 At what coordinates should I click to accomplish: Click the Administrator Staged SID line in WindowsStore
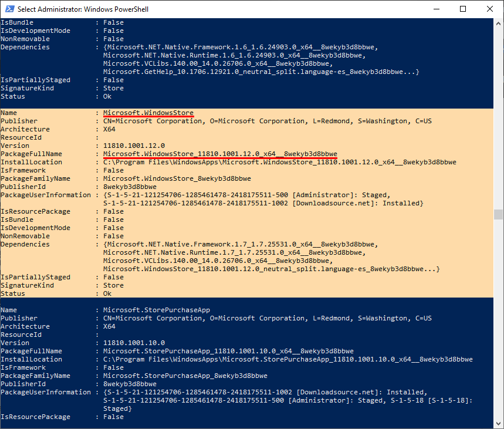(246, 195)
